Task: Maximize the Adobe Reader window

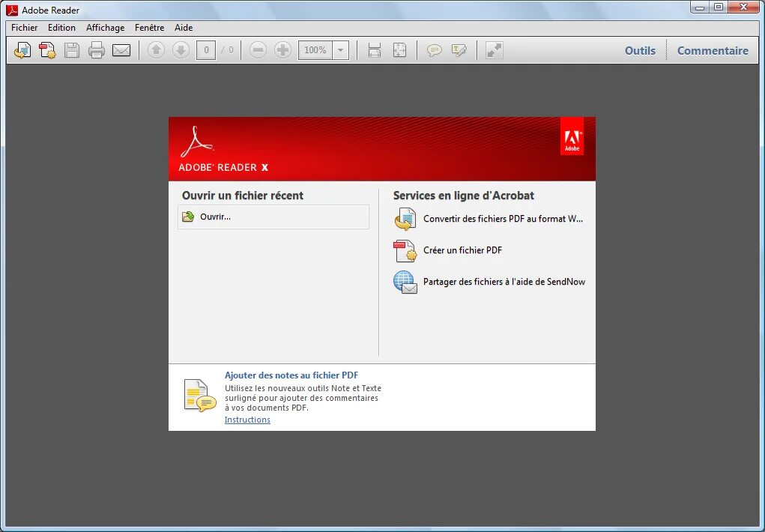Action: click(x=719, y=7)
